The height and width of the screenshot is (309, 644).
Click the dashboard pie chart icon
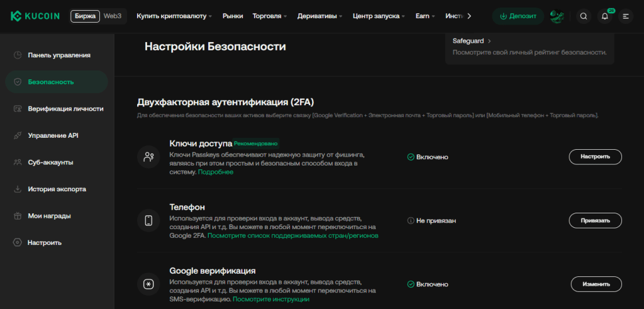pyautogui.click(x=17, y=55)
